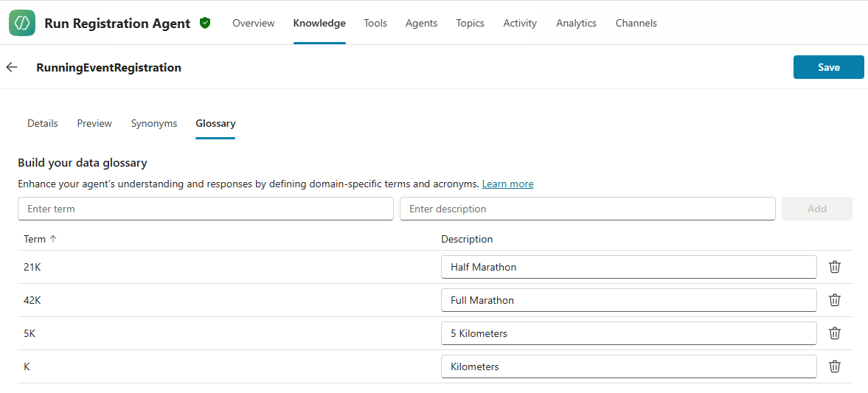The height and width of the screenshot is (393, 868).
Task: Click the Run Registration Agent logo icon
Action: tap(22, 23)
